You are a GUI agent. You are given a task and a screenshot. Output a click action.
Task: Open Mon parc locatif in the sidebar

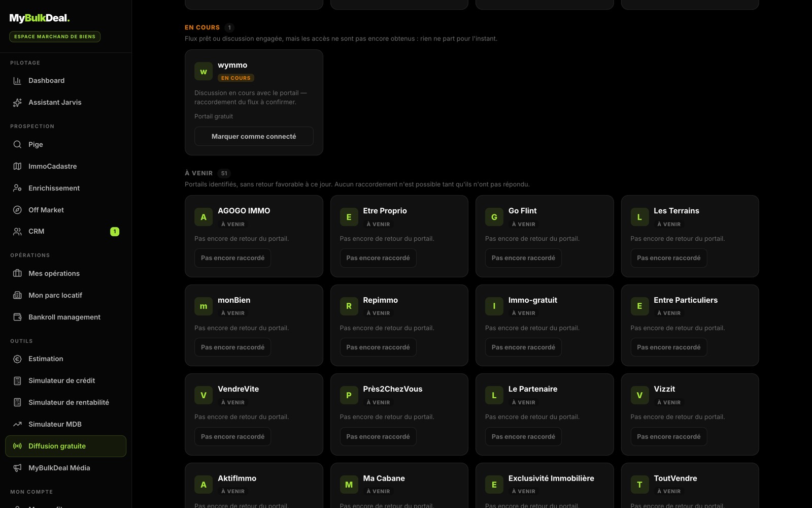[66, 296]
